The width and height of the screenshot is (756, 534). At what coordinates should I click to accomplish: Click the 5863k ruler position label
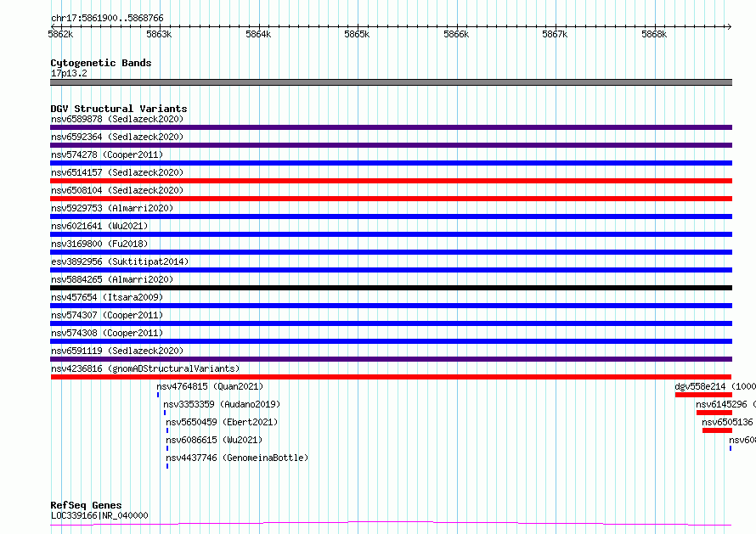159,34
